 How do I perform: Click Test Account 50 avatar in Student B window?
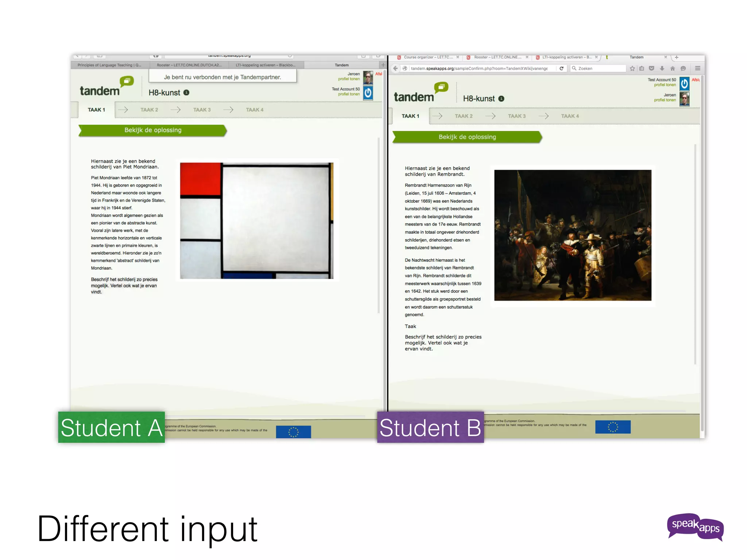tap(684, 84)
